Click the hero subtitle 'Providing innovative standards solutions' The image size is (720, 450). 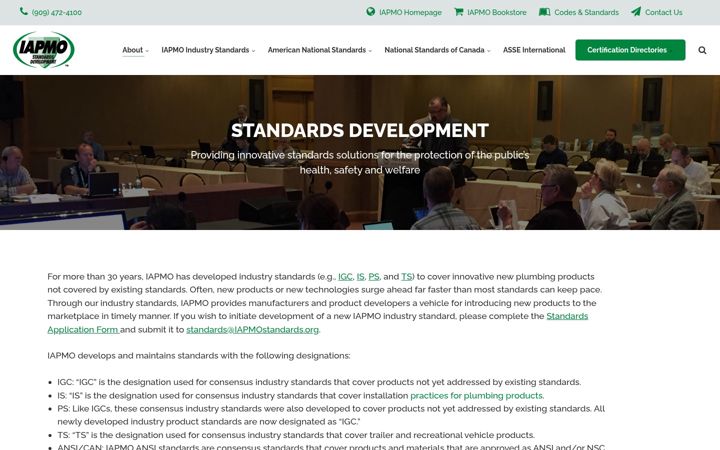(360, 163)
